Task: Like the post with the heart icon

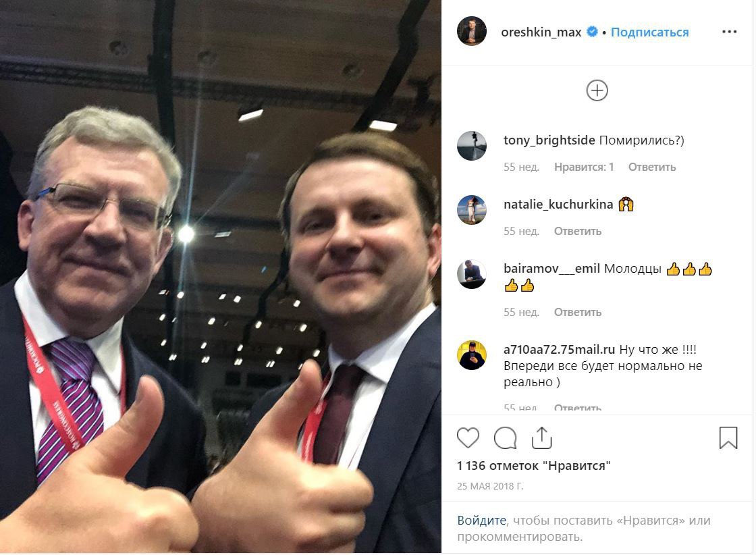Action: coord(468,438)
